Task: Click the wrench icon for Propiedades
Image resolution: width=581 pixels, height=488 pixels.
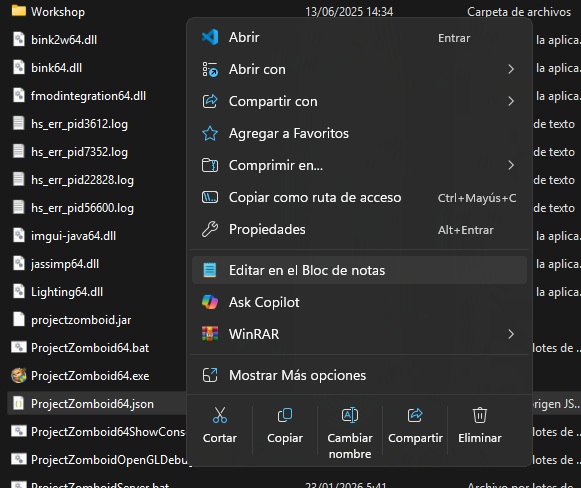Action: coord(210,229)
